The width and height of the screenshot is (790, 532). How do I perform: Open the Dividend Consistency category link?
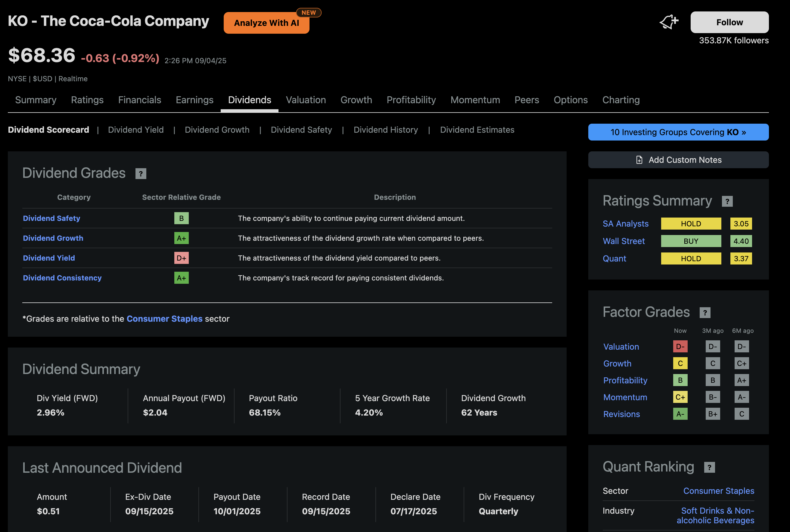[x=62, y=278]
